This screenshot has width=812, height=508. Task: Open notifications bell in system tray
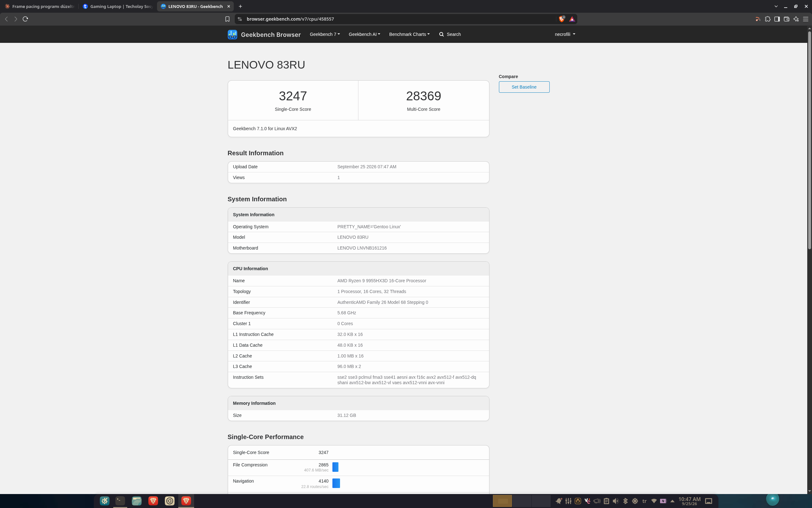coord(558,501)
